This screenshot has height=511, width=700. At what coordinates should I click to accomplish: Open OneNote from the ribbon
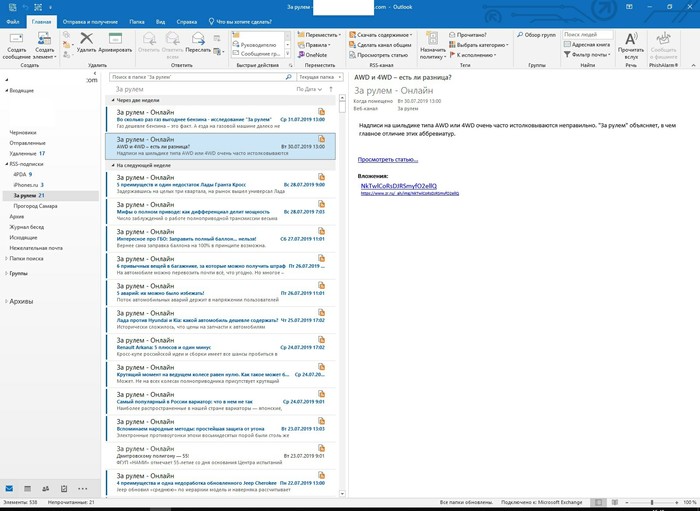pos(317,55)
